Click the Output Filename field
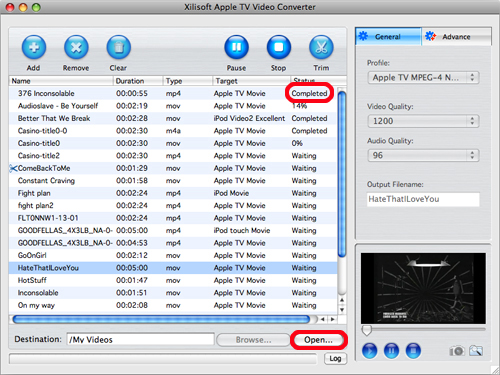 point(423,199)
